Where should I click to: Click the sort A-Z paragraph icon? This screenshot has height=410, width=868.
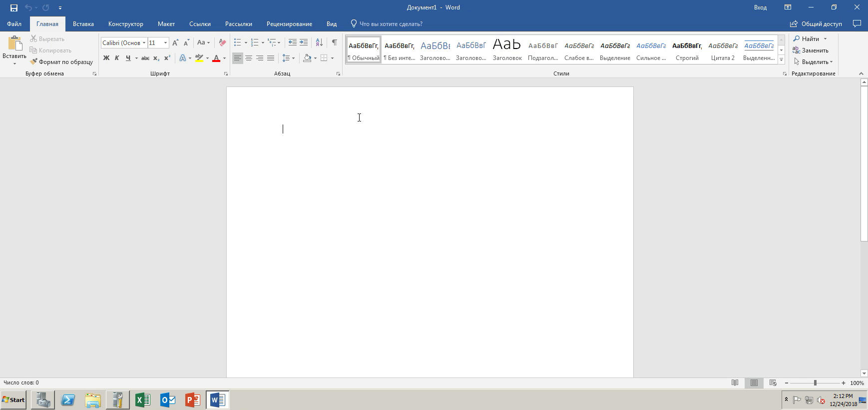pyautogui.click(x=319, y=42)
